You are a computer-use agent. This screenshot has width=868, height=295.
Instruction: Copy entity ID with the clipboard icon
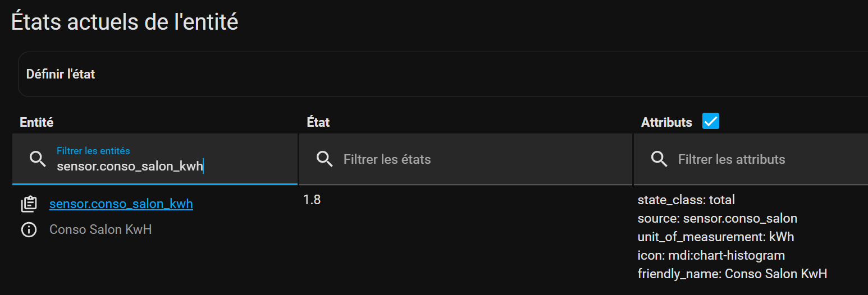click(x=29, y=204)
